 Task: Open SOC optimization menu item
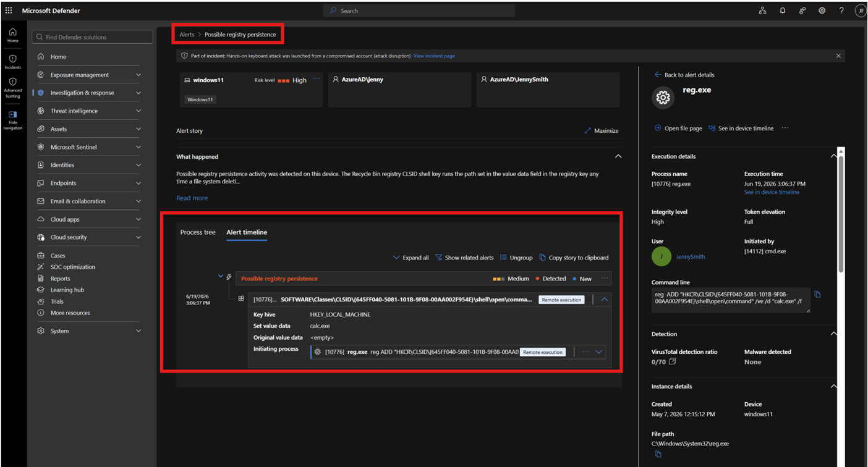coord(73,267)
